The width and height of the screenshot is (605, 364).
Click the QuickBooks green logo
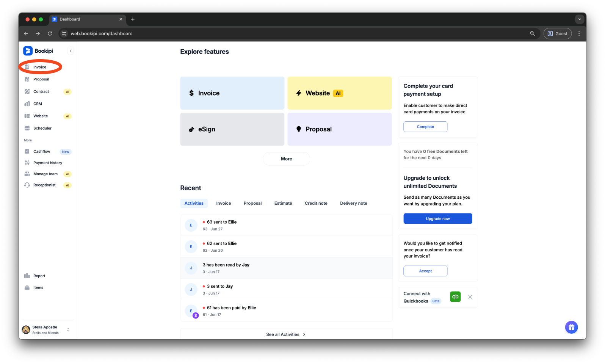[455, 297]
